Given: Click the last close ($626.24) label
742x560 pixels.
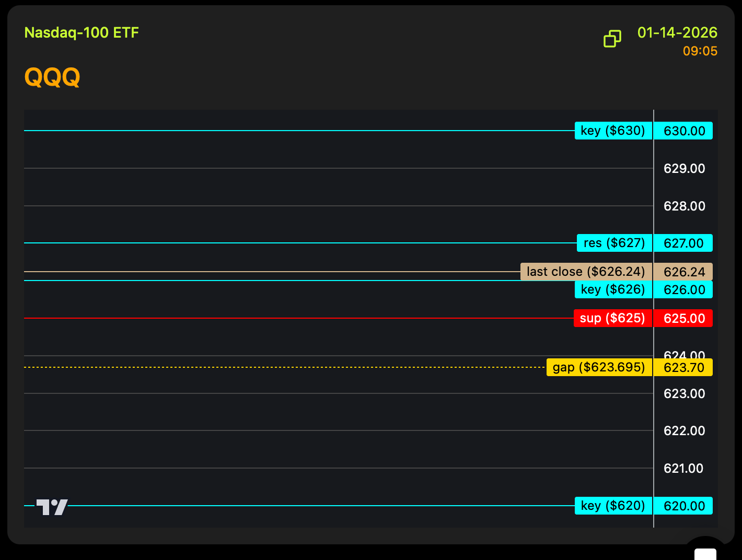Looking at the screenshot, I should tap(586, 272).
